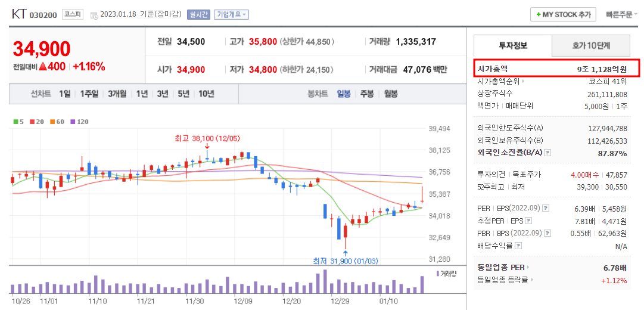Click the calendar icon beside 2023.01.18
The width and height of the screenshot is (644, 310).
(x=95, y=15)
